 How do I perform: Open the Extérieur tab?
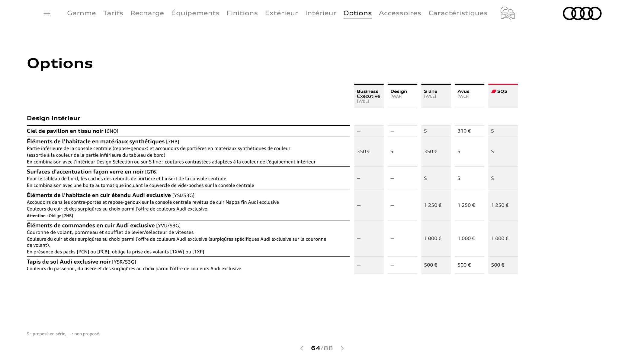click(281, 13)
